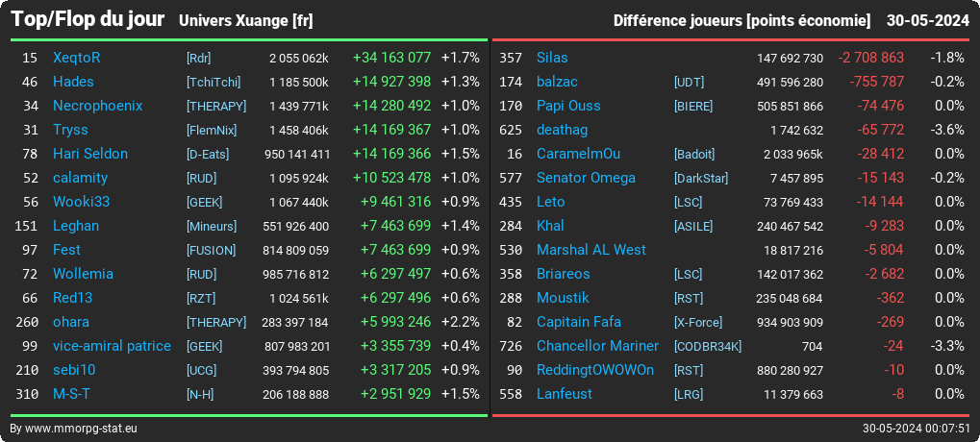The height and width of the screenshot is (442, 980).
Task: Open the www.mmorpg-stat.eu footer credit
Action: pos(74,429)
